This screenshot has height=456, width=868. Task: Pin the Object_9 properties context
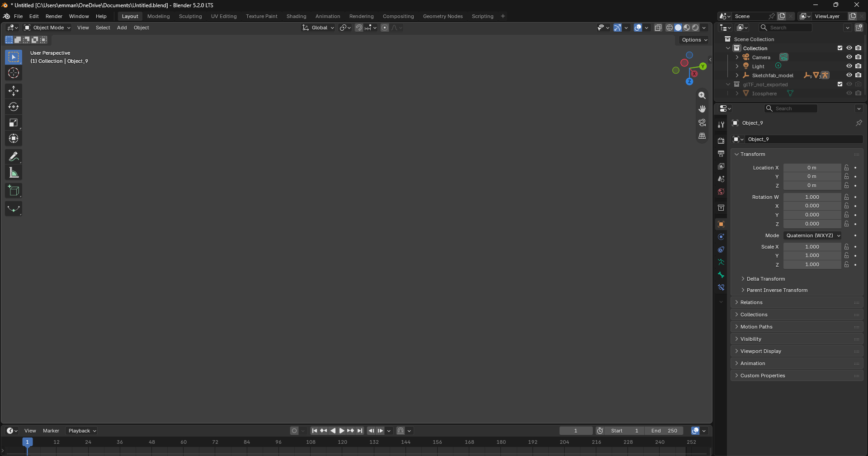click(x=859, y=123)
